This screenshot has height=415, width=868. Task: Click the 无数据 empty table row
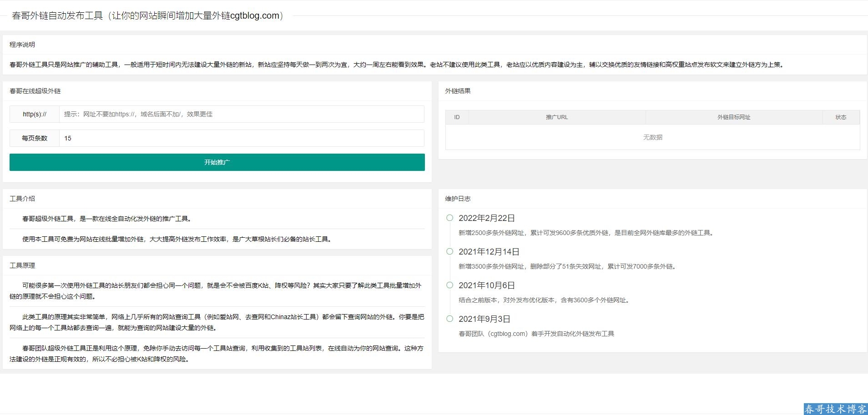(652, 137)
